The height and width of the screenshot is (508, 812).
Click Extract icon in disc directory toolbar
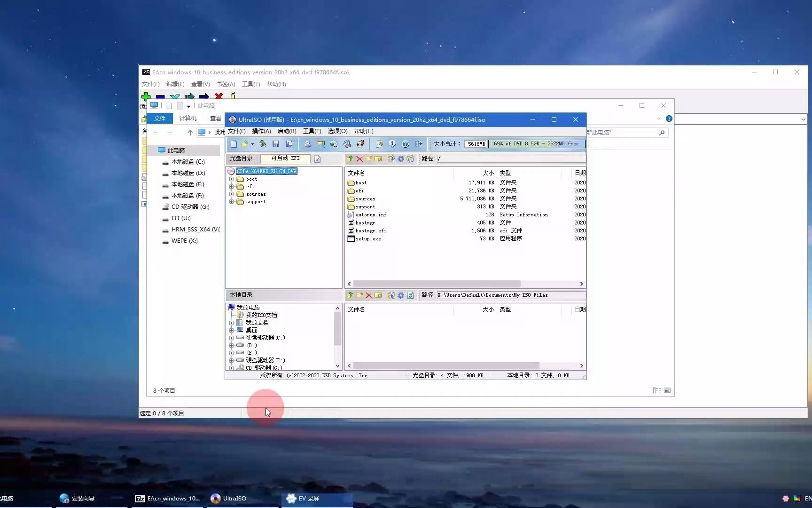point(391,159)
